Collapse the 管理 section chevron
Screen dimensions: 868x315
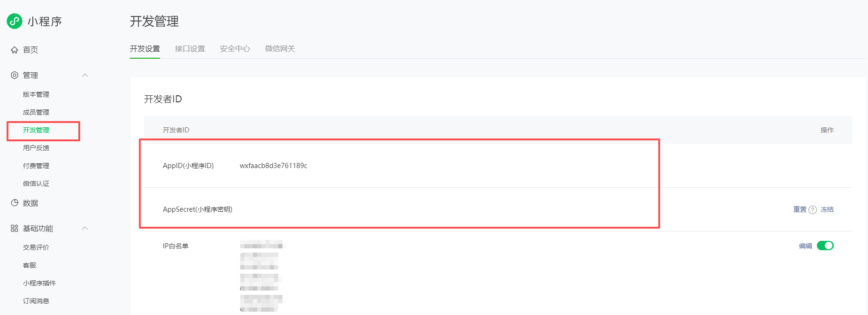tap(85, 75)
